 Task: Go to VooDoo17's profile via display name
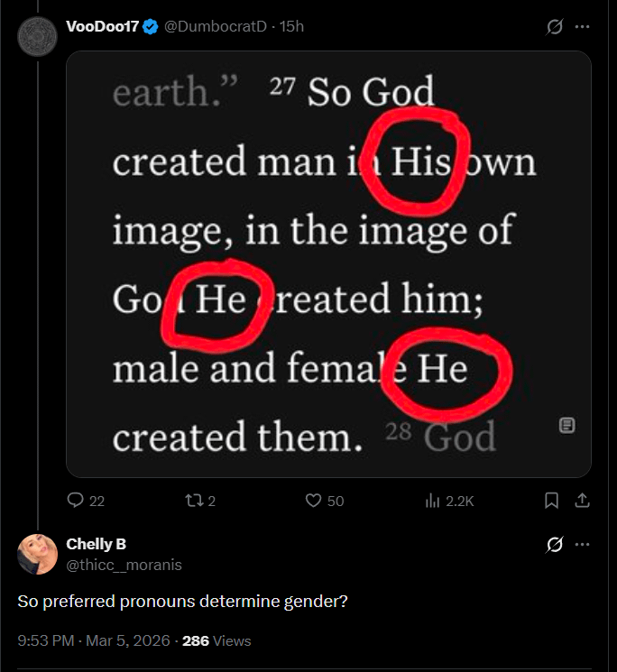[103, 26]
